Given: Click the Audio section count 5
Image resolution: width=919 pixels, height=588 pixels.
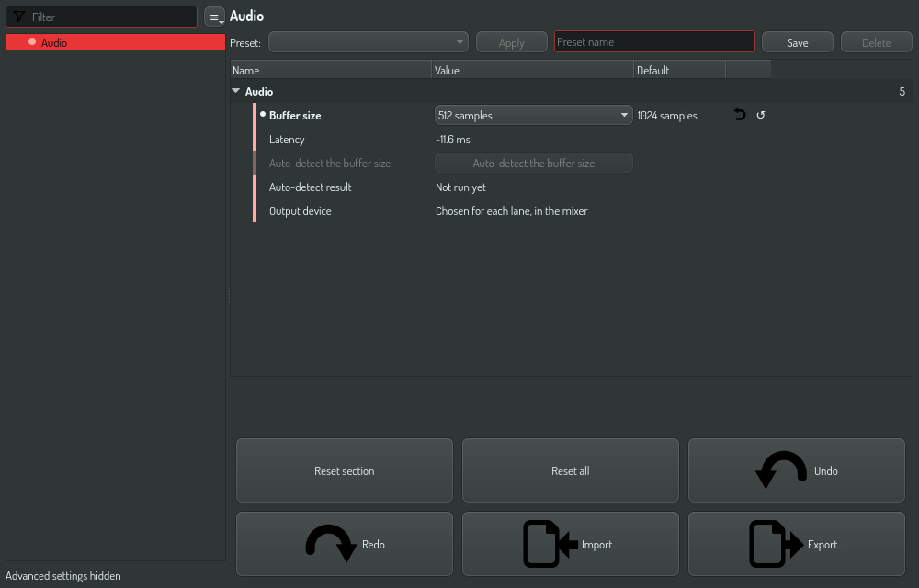Looking at the screenshot, I should point(902,91).
